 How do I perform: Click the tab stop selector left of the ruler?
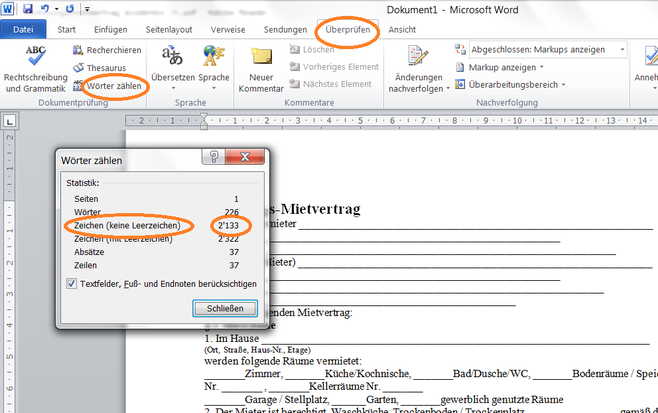pos(9,121)
